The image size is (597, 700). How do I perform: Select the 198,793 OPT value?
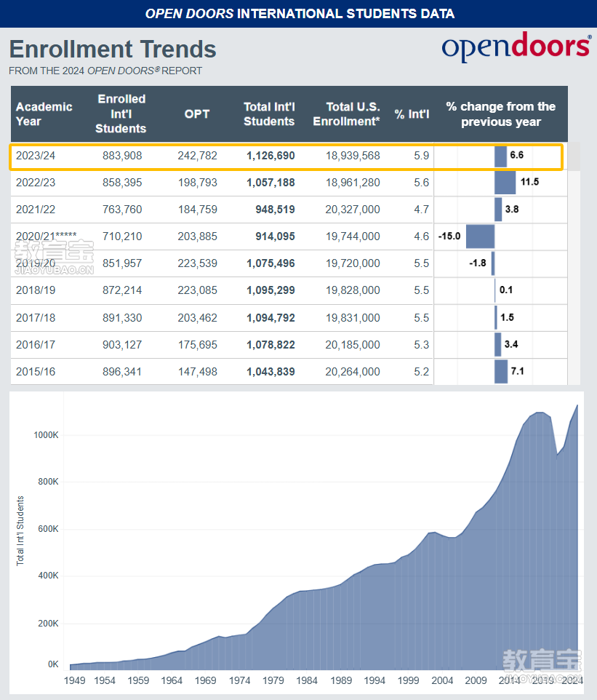pyautogui.click(x=197, y=183)
